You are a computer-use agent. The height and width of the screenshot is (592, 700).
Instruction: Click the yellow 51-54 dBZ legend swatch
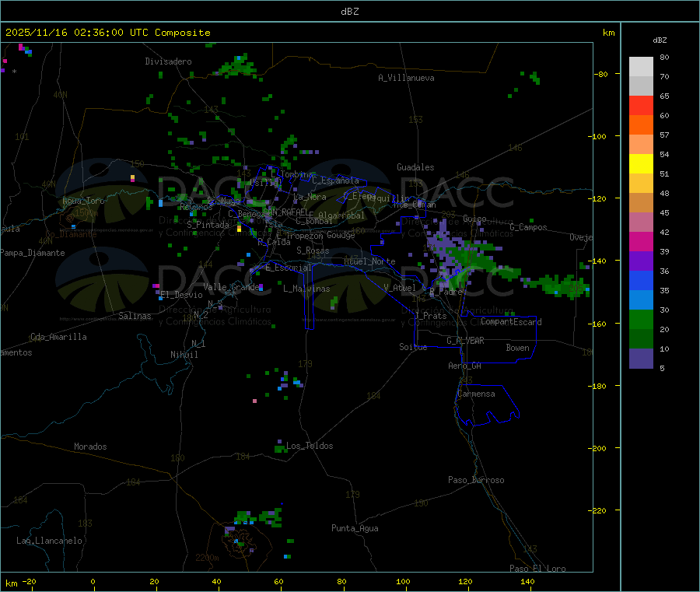point(641,164)
